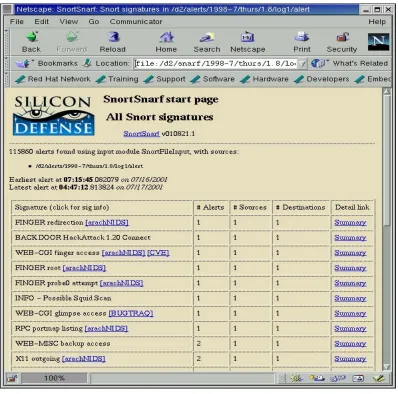Image resolution: width=398 pixels, height=394 pixels.
Task: Open arachNIDS link for RPC portmap listing
Action: (x=106, y=329)
